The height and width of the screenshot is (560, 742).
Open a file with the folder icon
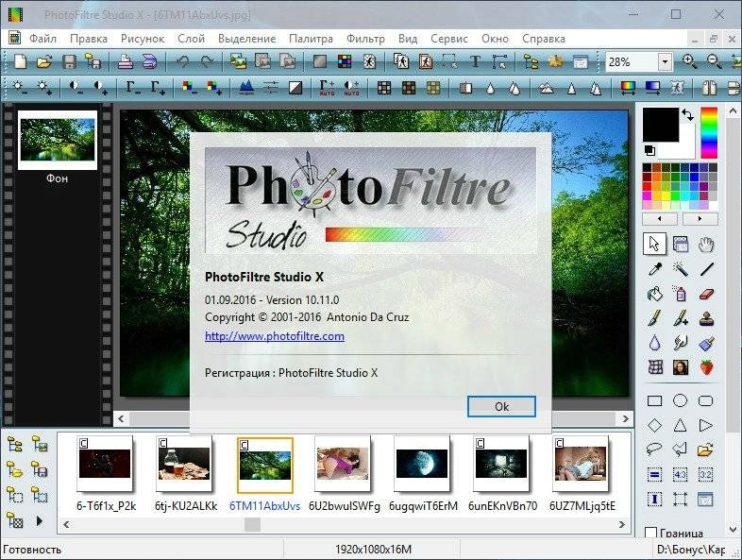coord(44,62)
